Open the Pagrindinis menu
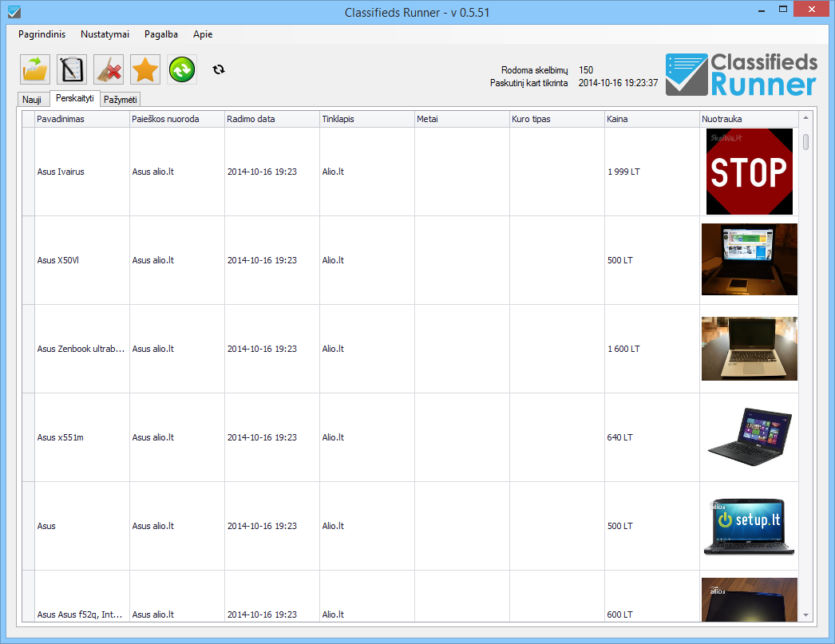The height and width of the screenshot is (644, 835). [x=42, y=34]
